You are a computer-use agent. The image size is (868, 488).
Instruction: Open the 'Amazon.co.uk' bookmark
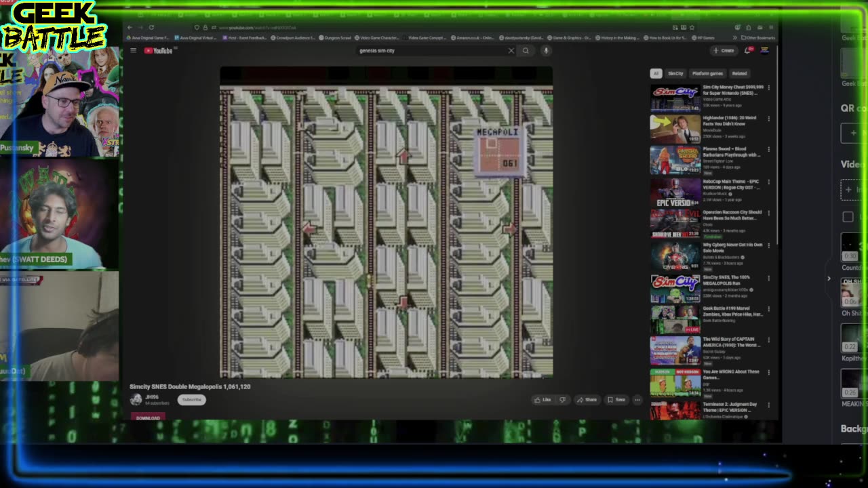click(473, 38)
